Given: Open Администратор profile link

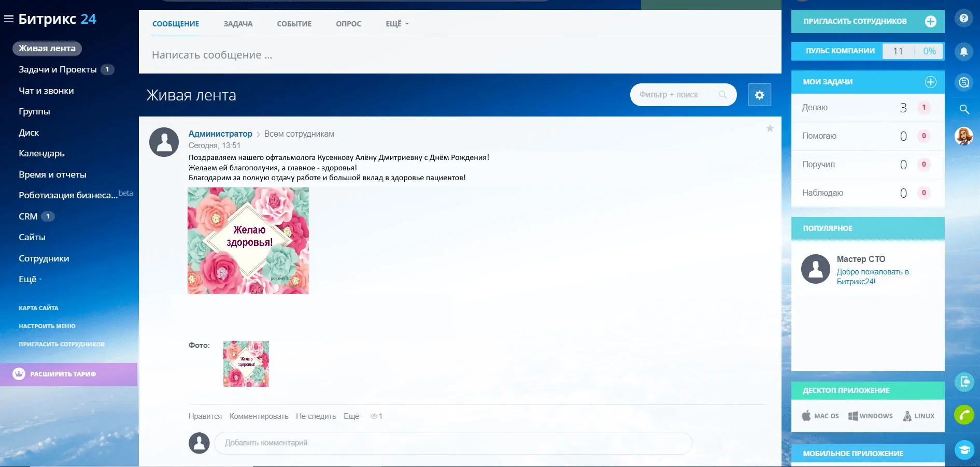Looking at the screenshot, I should click(220, 134).
